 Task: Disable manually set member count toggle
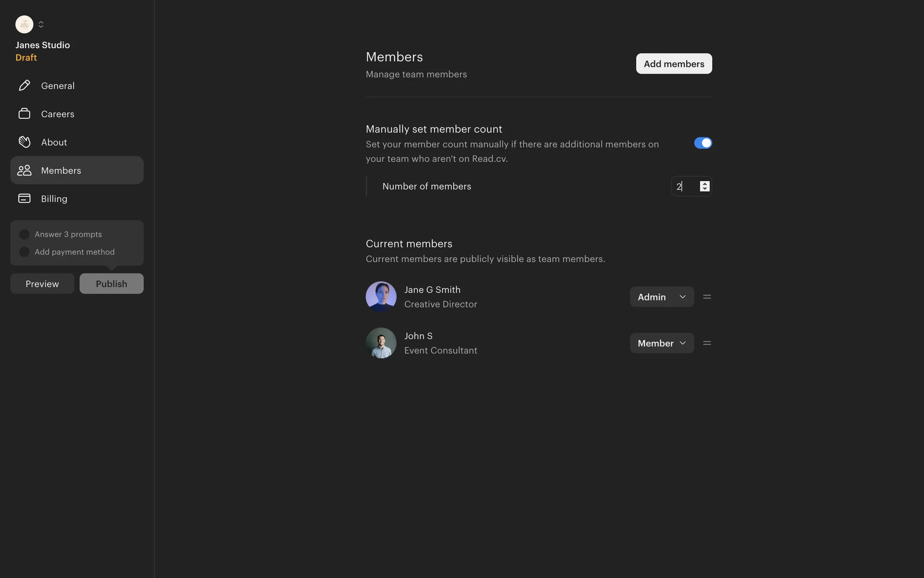pyautogui.click(x=703, y=143)
